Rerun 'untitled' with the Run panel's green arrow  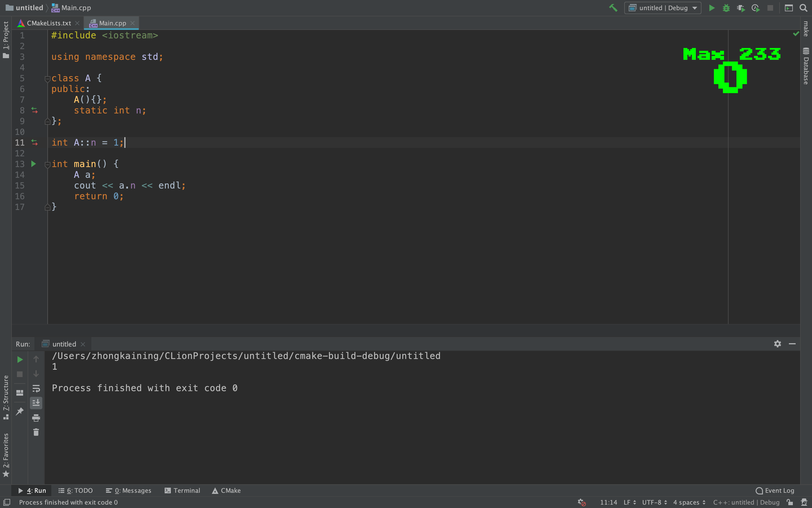pos(20,360)
